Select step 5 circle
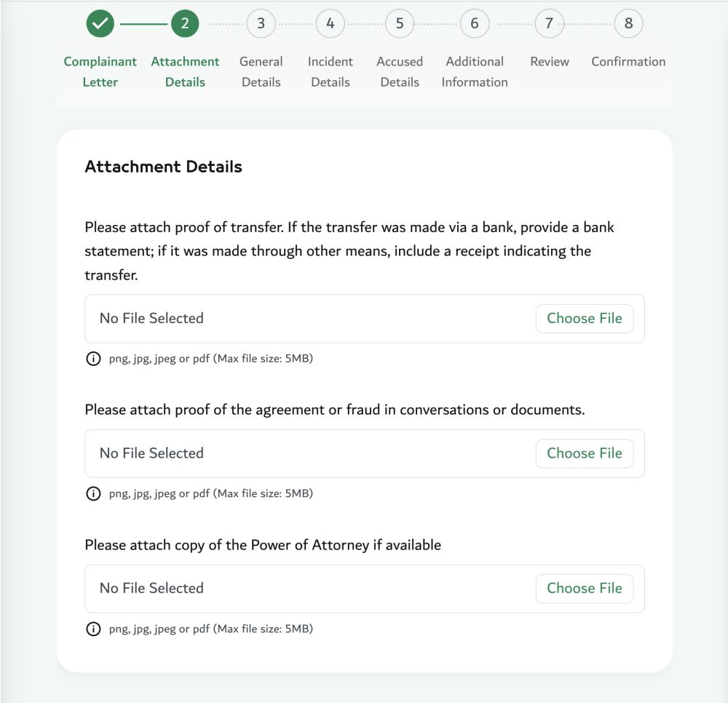This screenshot has width=728, height=703. [400, 23]
